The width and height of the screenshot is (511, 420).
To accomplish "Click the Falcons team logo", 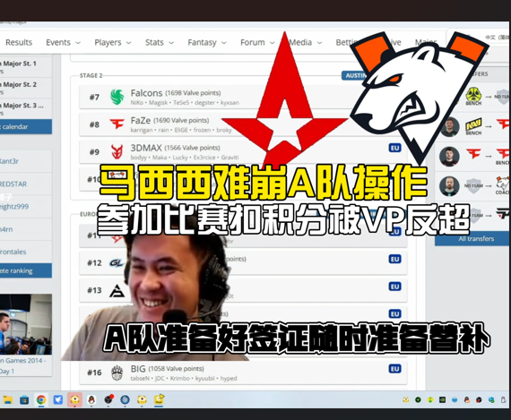I will (x=117, y=97).
